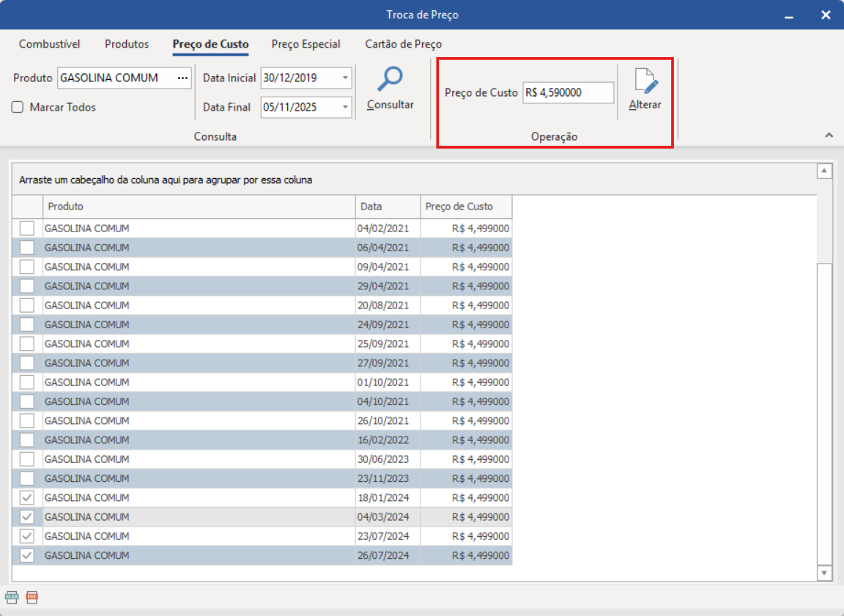The image size is (844, 616).
Task: Minimize the Troca de Preço window
Action: click(x=789, y=15)
